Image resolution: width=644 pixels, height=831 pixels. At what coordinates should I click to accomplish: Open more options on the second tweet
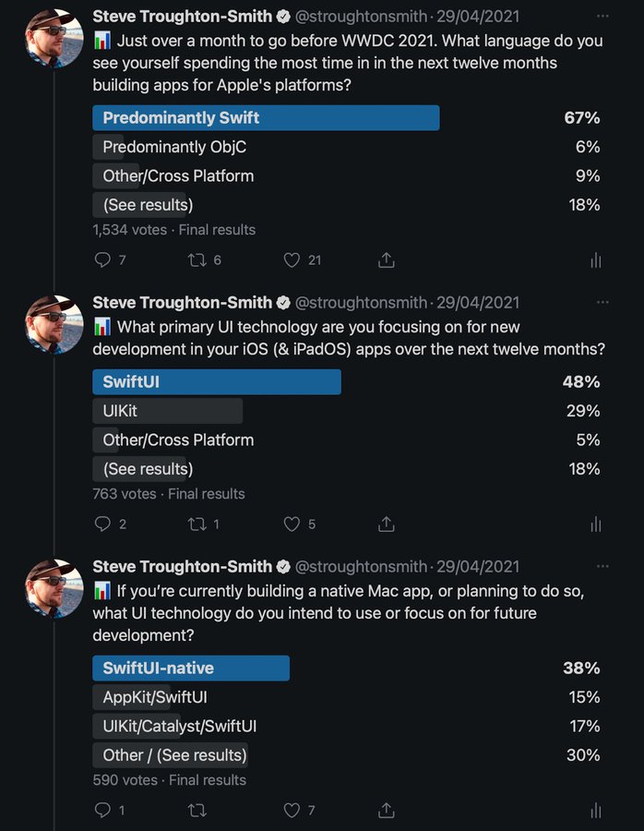[602, 302]
